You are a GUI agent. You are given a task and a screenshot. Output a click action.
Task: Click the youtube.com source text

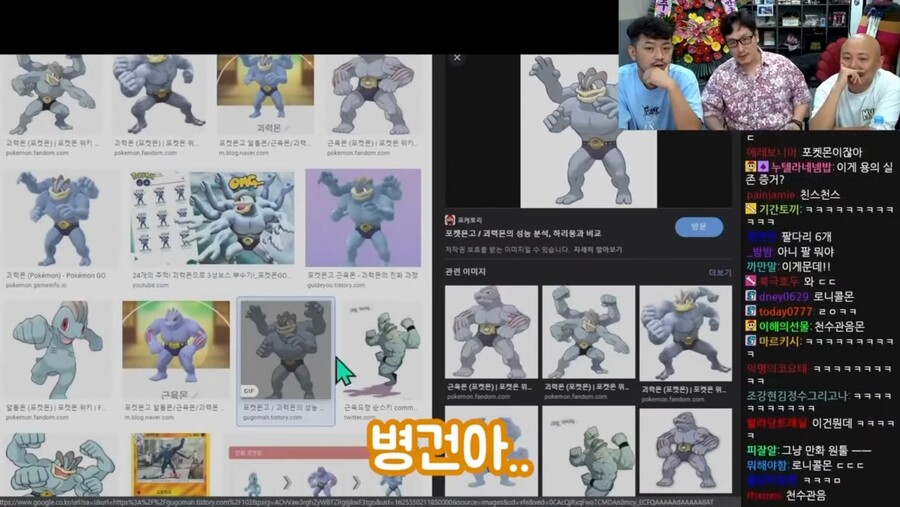pyautogui.click(x=150, y=285)
